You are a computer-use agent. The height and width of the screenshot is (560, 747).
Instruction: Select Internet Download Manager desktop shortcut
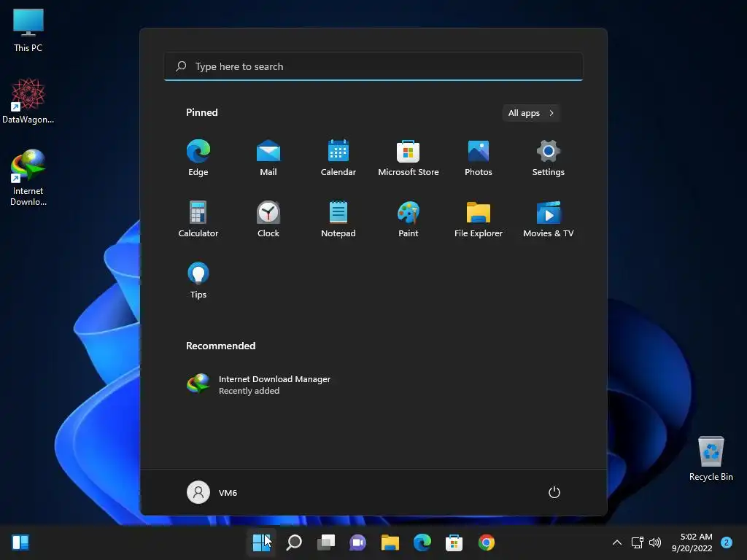click(x=28, y=178)
